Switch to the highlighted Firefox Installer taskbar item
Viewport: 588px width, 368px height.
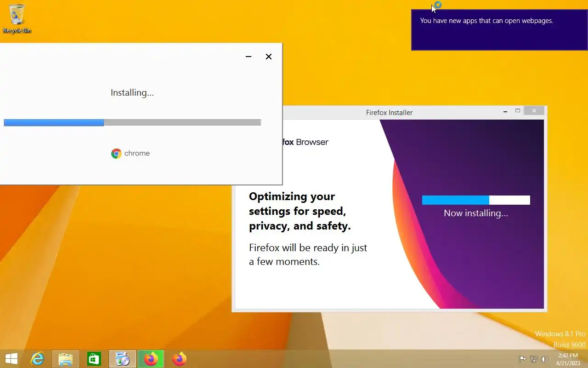pyautogui.click(x=151, y=359)
